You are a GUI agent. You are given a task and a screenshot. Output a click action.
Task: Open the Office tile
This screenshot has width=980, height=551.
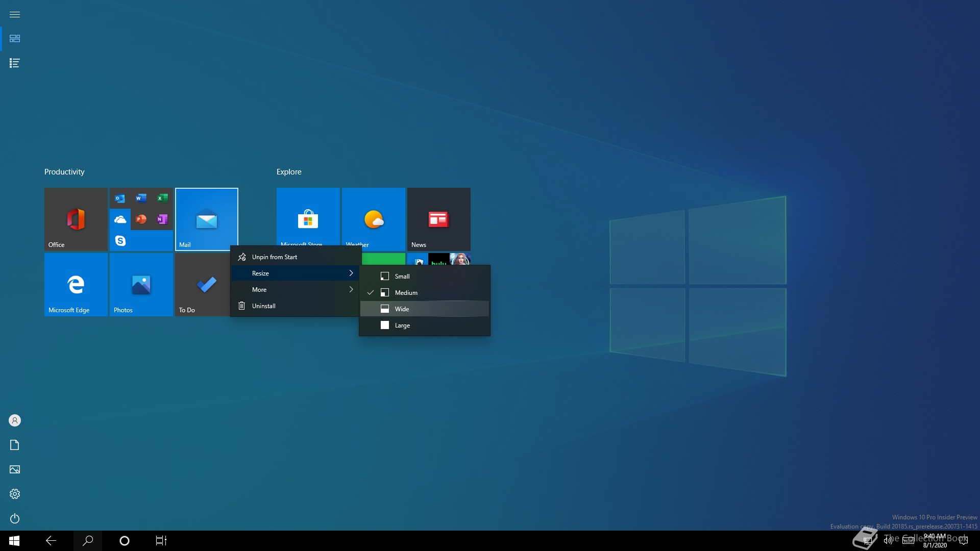point(76,219)
